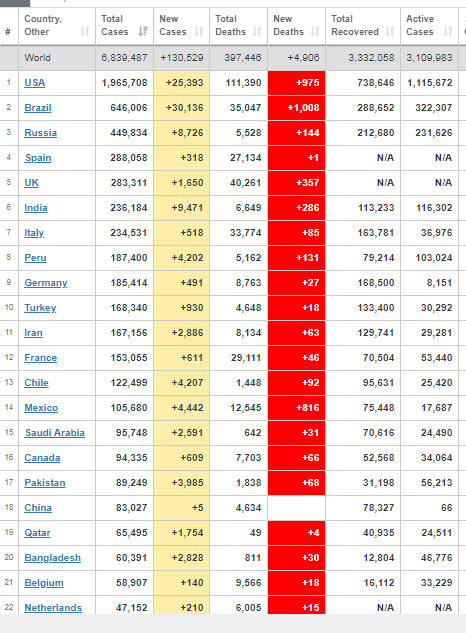The image size is (466, 633).
Task: Click sort arrows on New Cases header
Action: (199, 31)
